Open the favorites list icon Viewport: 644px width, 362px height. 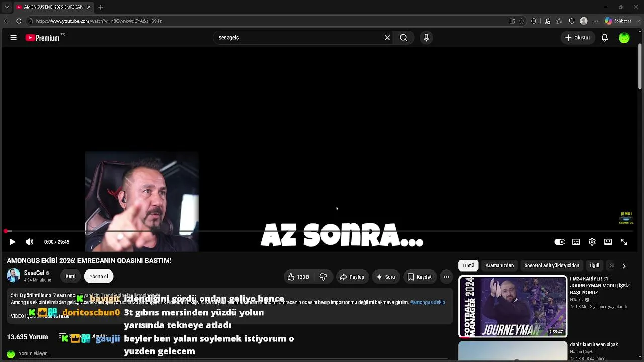[x=559, y=21]
